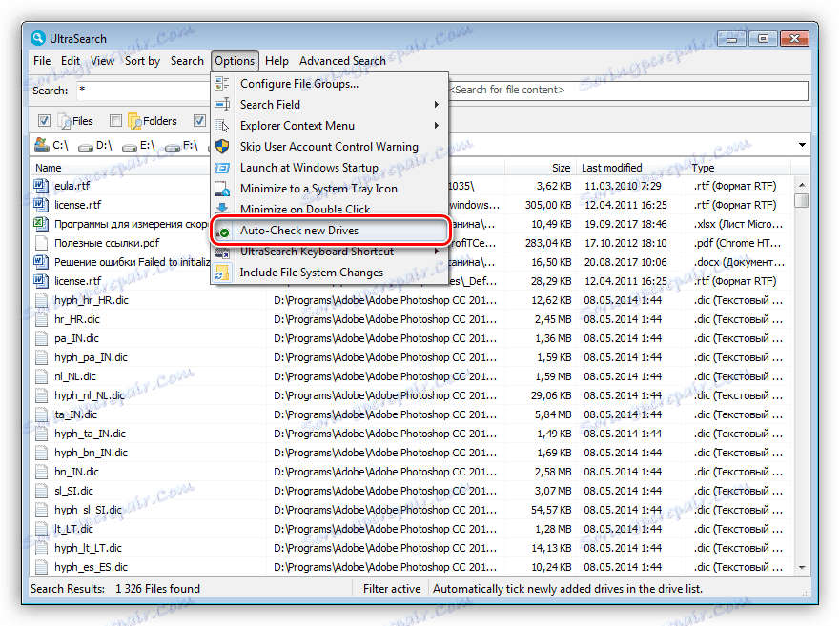Click the 54,57 KB size cell

551,510
